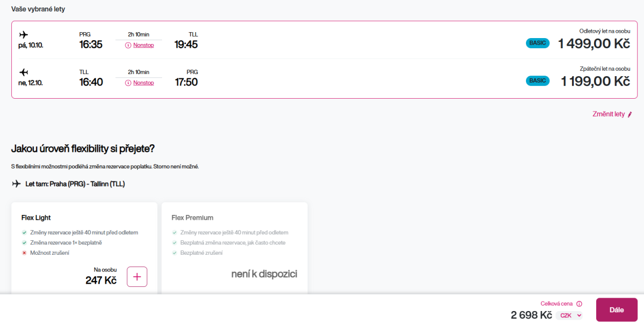Add Flex Light with the plus button
Screen dimensions: 644x325
coord(137,277)
